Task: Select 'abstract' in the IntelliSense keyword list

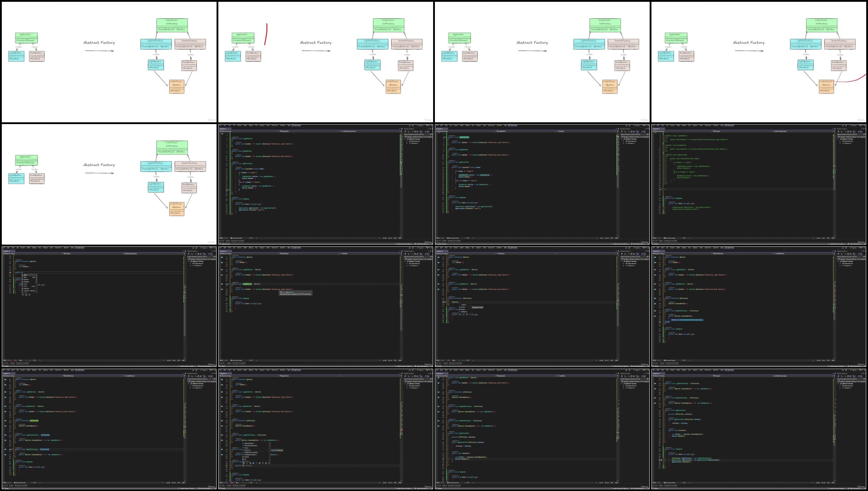Action: point(26,280)
